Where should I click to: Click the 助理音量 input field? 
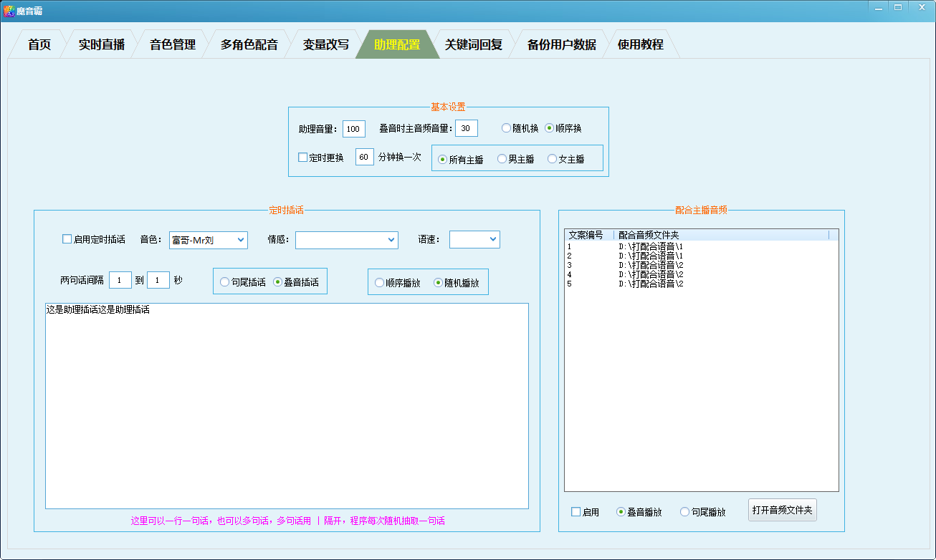(x=353, y=129)
